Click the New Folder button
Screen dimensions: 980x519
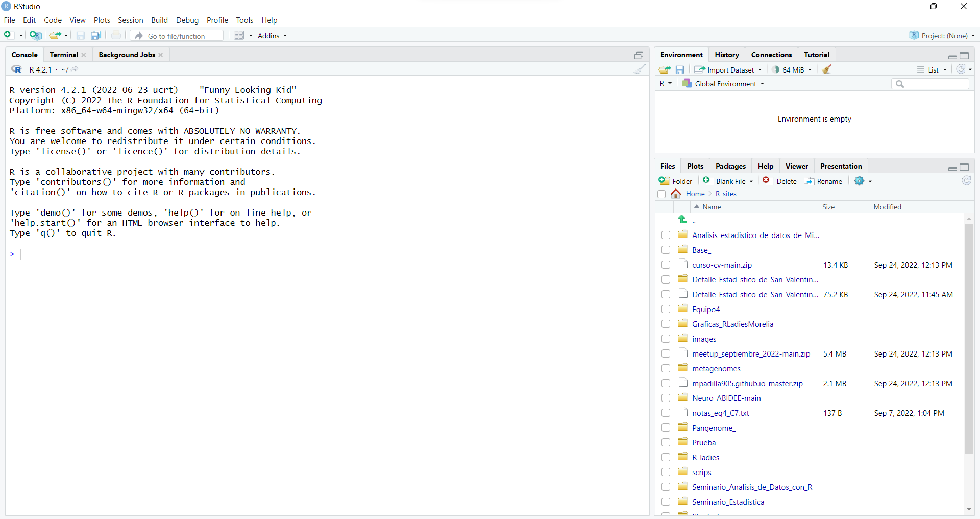point(675,181)
